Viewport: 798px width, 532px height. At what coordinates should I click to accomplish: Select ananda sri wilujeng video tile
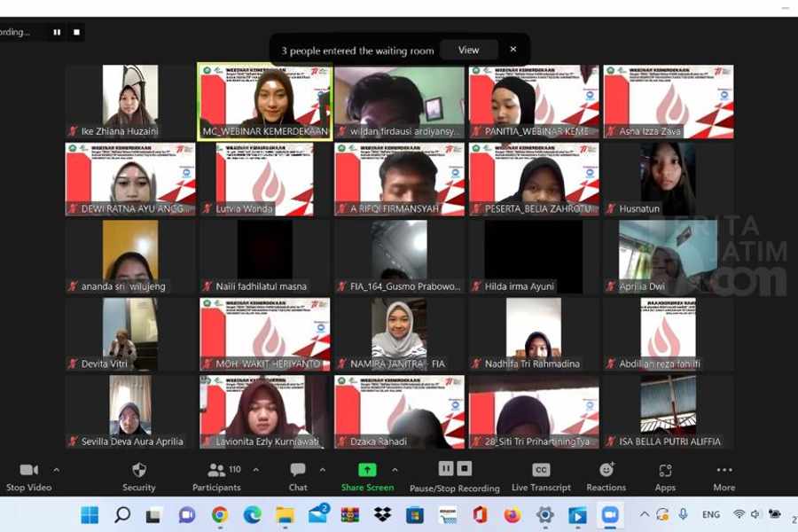coord(130,256)
